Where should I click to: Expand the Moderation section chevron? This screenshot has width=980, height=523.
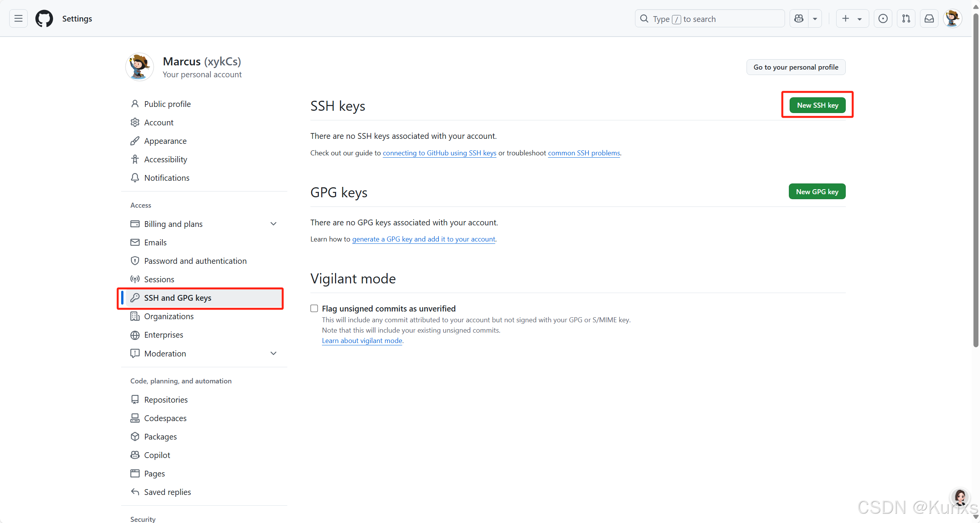click(x=273, y=353)
